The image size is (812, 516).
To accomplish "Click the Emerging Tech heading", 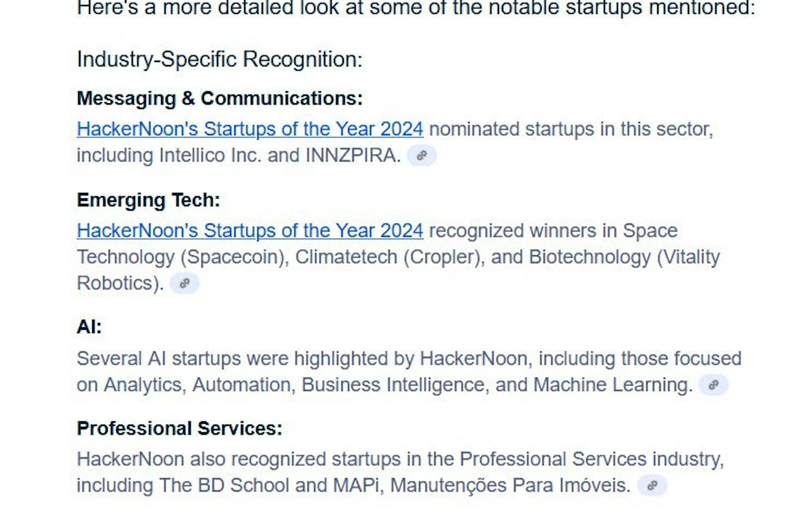I will pyautogui.click(x=148, y=200).
